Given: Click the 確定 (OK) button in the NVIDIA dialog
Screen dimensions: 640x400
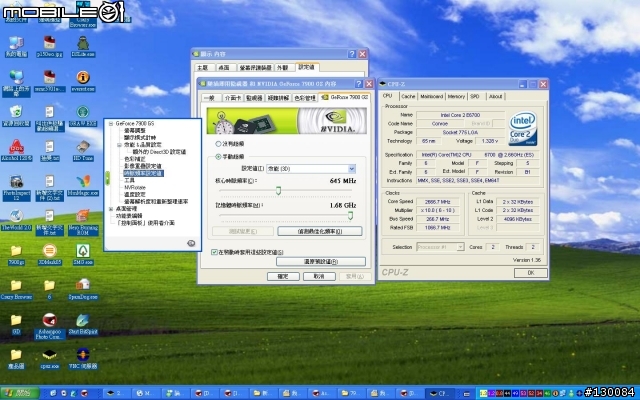Looking at the screenshot, I should coord(283,277).
